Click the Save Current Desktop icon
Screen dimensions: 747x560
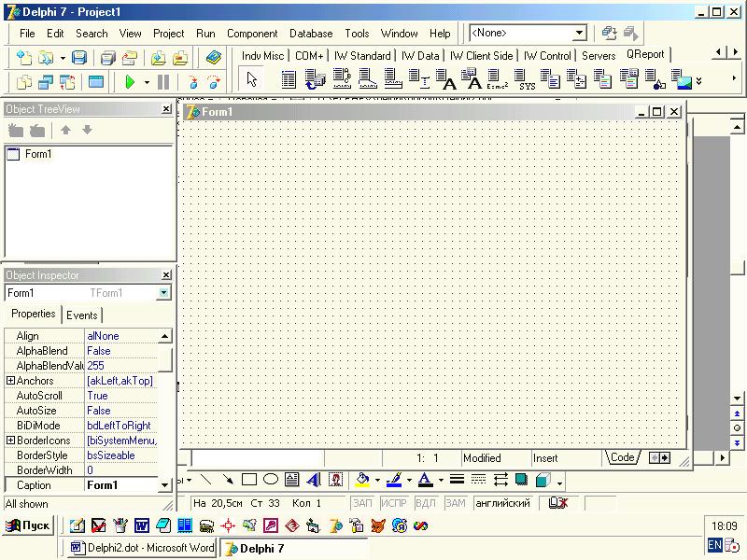[x=610, y=33]
